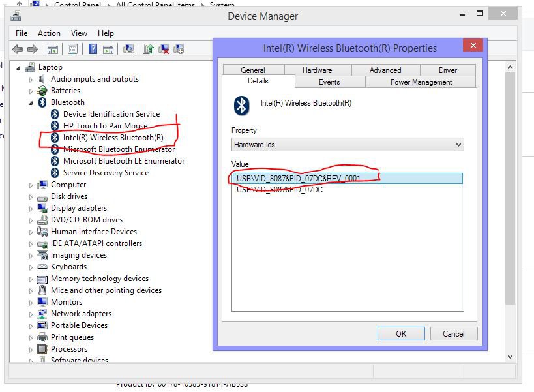This screenshot has height=392, width=534.
Task: Open the Action menu
Action: tap(49, 33)
